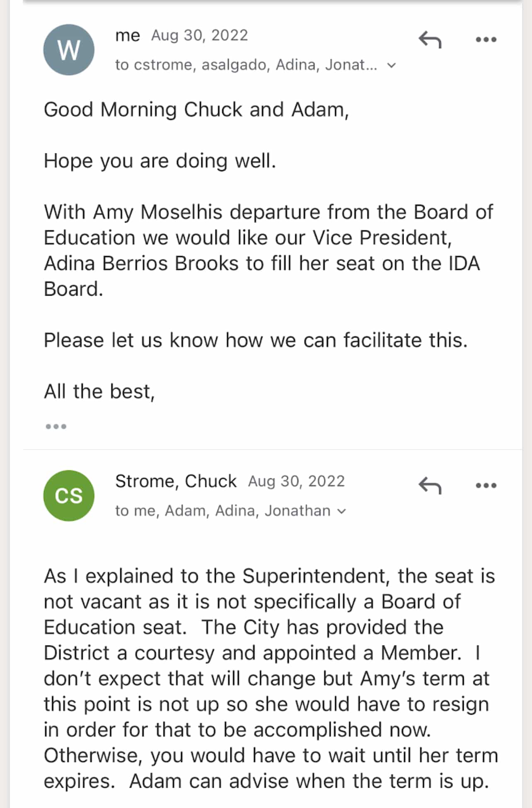
Task: Reply to Chuck Strome's email
Action: (430, 486)
